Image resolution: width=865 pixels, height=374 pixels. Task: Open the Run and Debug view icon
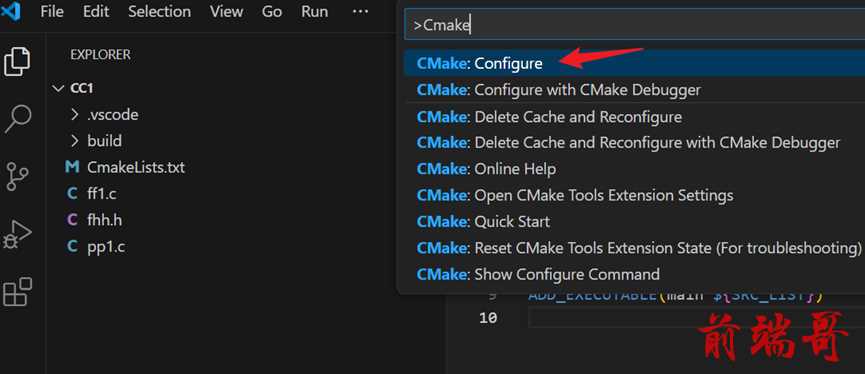17,234
